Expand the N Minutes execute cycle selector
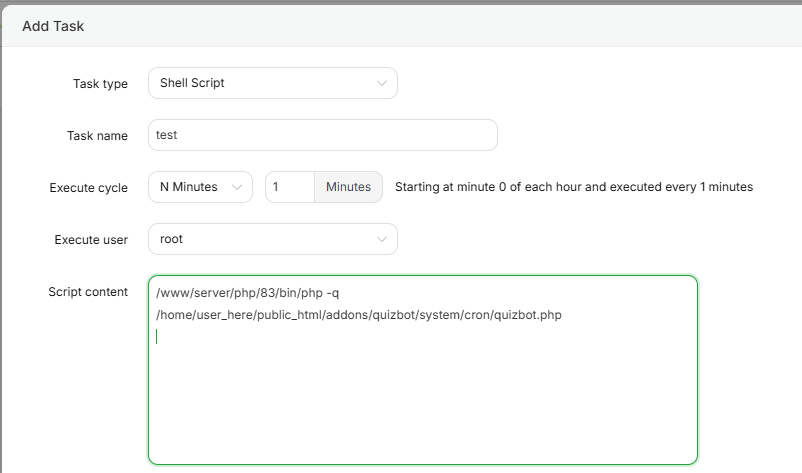This screenshot has height=473, width=802. 200,187
